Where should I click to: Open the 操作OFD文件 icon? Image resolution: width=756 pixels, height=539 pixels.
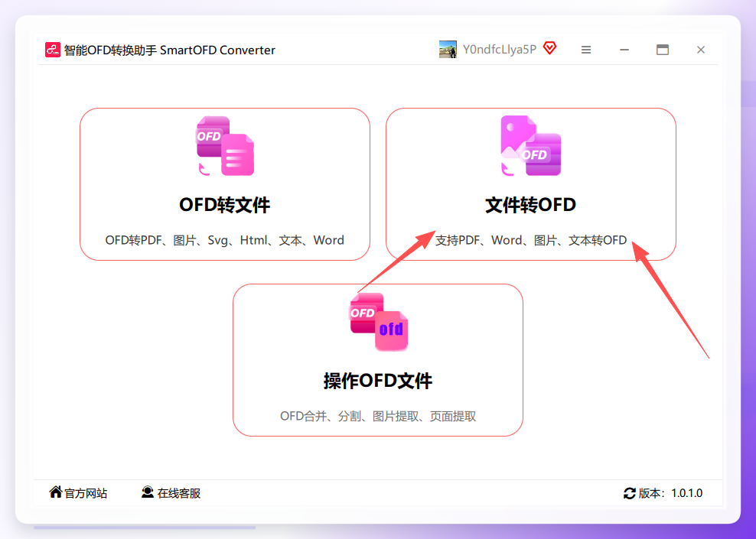point(379,321)
